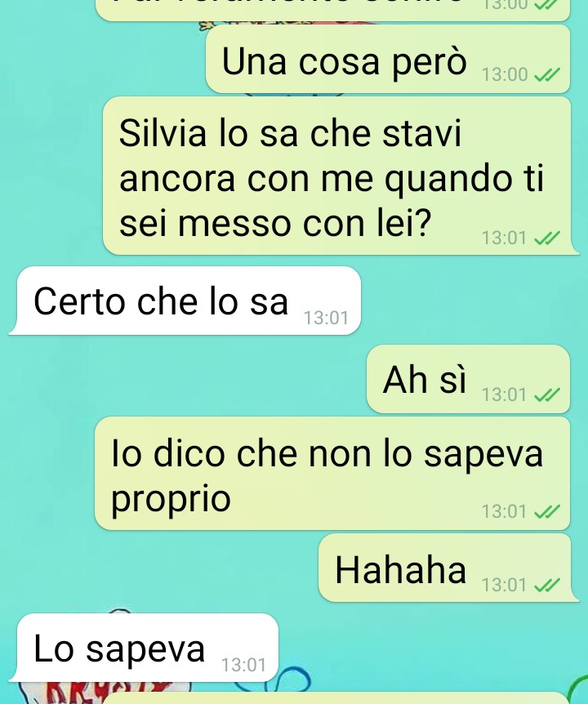Tap the read ticks on the top cut-off message
The height and width of the screenshot is (704, 588).
click(546, 4)
